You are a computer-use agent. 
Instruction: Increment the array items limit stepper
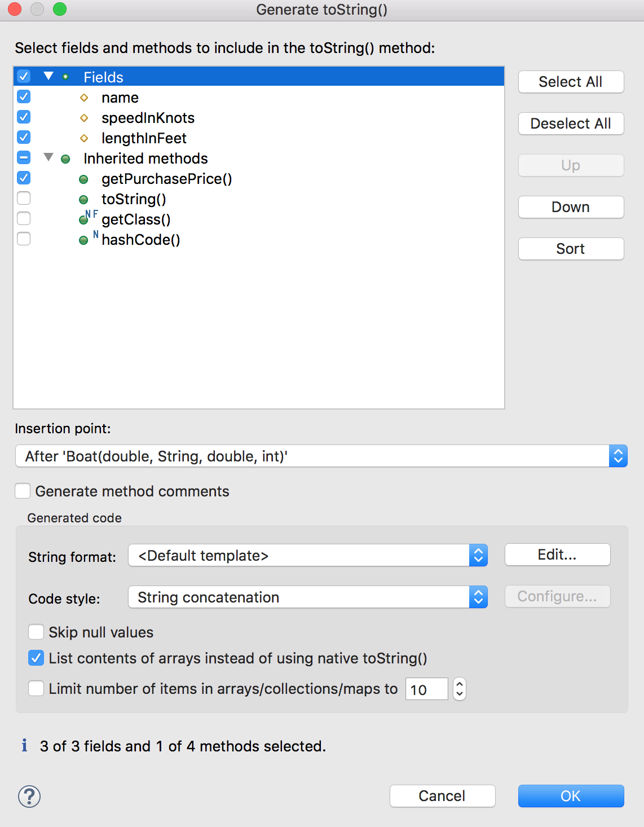click(459, 684)
